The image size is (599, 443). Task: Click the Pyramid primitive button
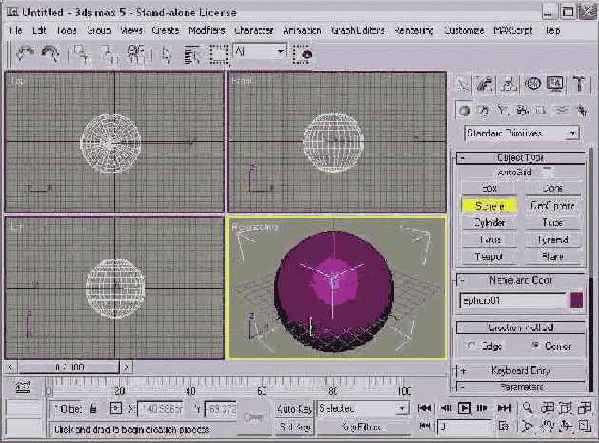point(553,240)
